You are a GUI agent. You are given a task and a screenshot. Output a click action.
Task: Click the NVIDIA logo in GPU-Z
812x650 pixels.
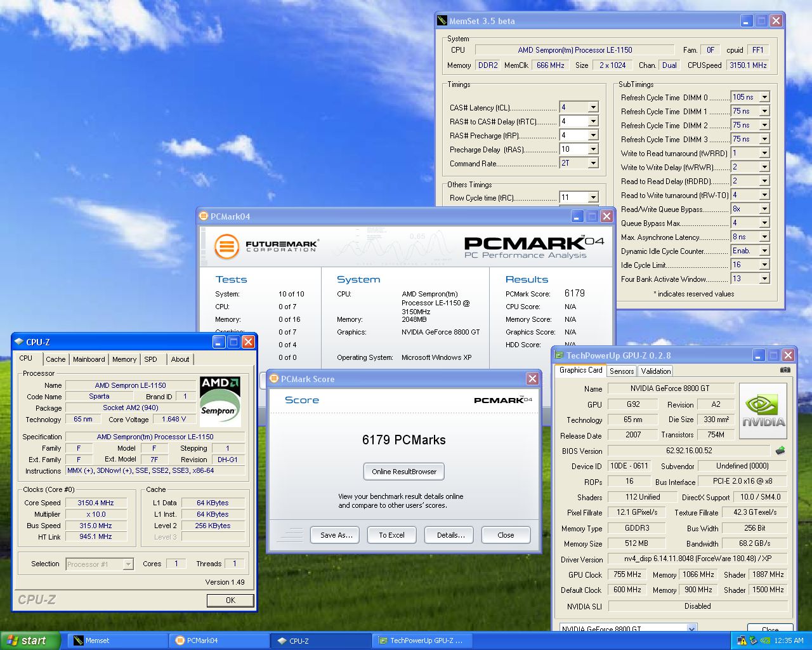(763, 411)
